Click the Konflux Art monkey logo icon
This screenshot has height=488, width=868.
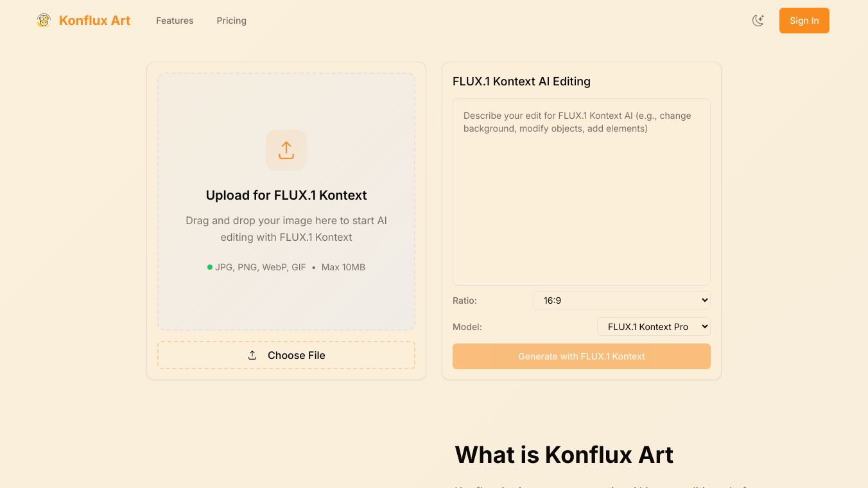point(44,21)
